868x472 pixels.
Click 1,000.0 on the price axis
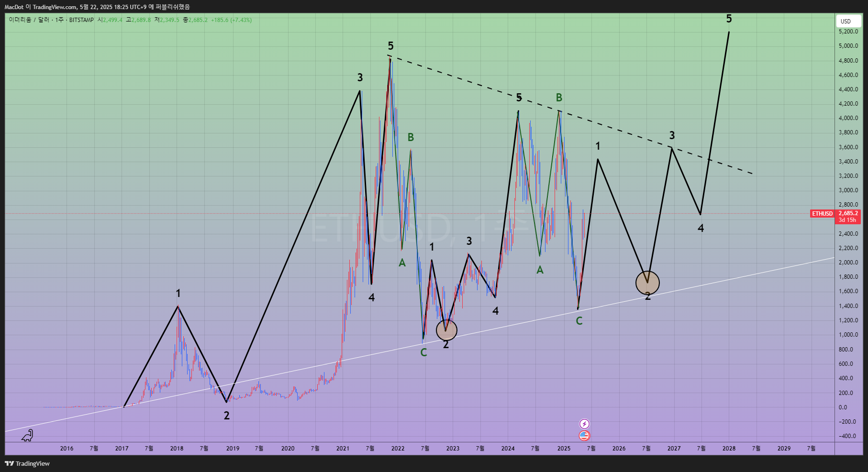[x=848, y=335]
